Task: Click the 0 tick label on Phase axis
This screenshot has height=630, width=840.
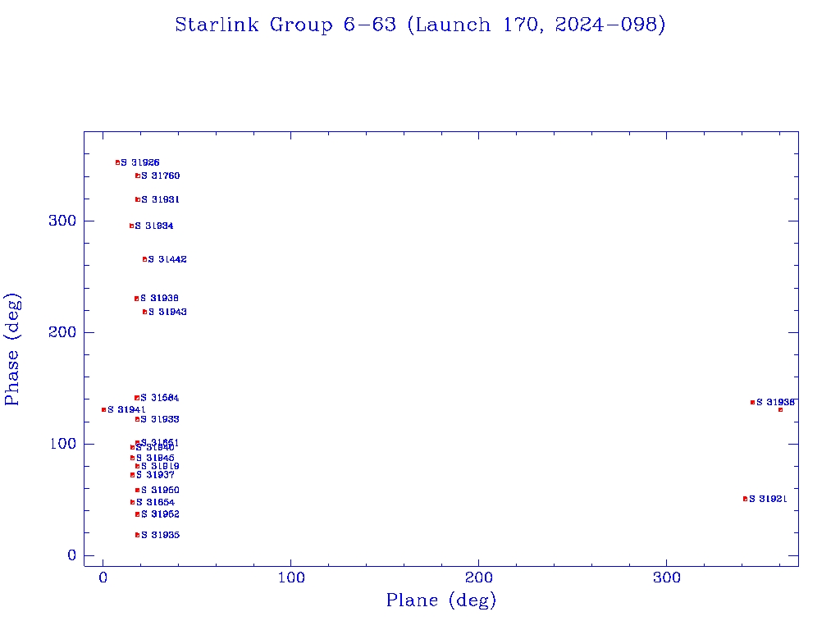Action: pos(72,555)
